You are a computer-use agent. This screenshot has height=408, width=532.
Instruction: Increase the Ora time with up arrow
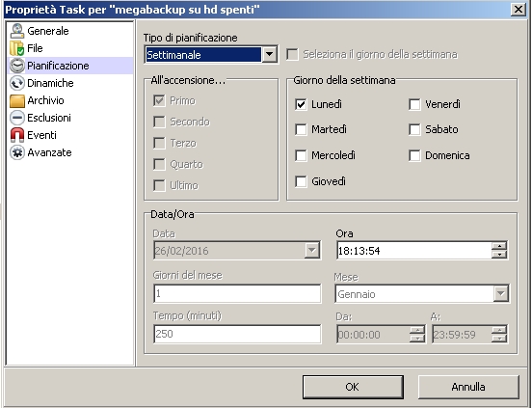pos(499,246)
